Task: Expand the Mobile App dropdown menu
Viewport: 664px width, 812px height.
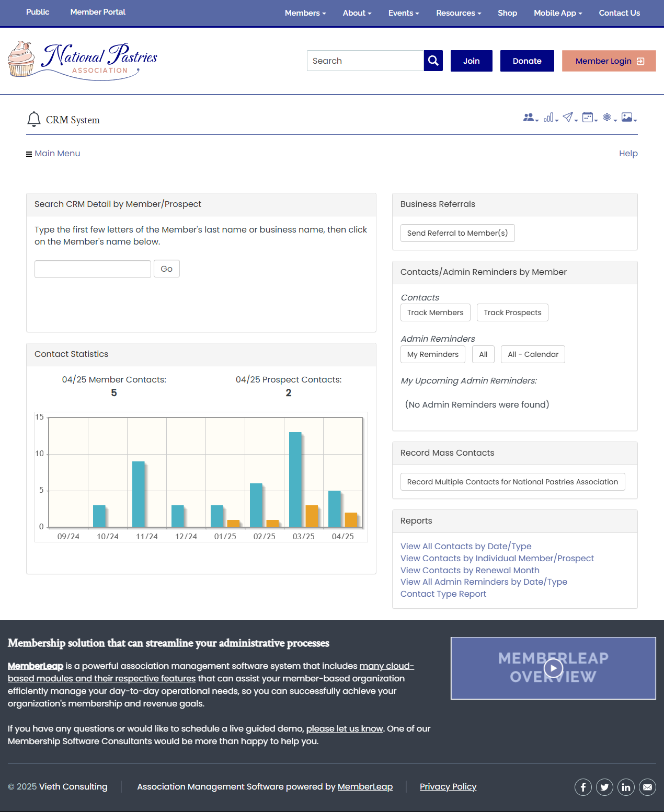Action: [558, 13]
